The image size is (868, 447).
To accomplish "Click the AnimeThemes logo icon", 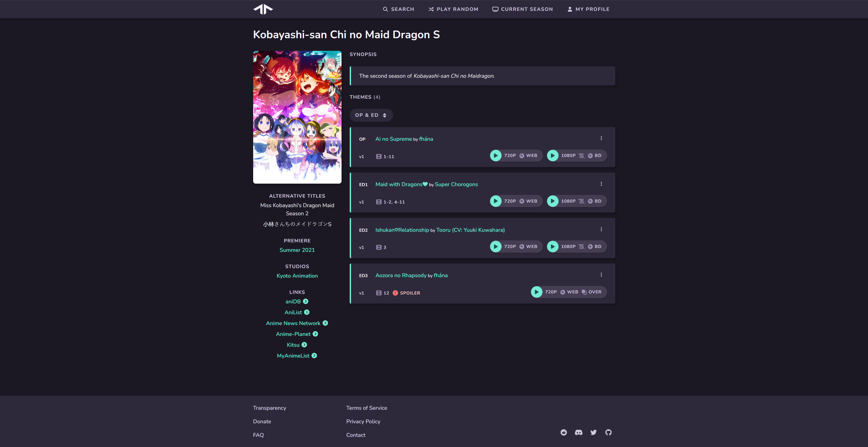I will pos(263,9).
